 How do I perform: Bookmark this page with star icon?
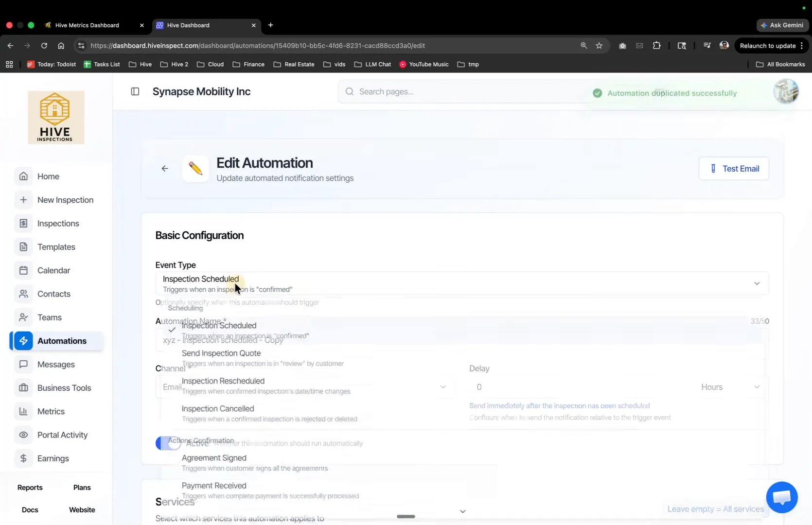tap(599, 46)
